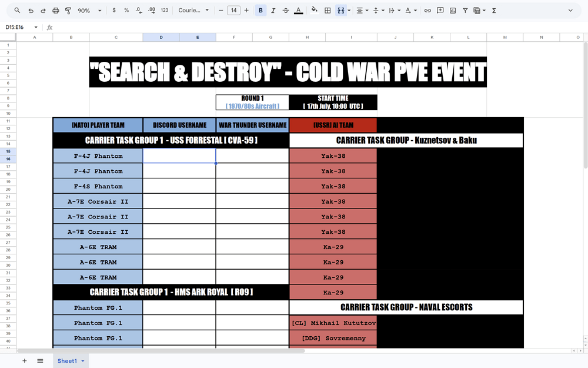588x368 pixels.
Task: Select the HMS ARK ROYAL section header
Action: 171,292
